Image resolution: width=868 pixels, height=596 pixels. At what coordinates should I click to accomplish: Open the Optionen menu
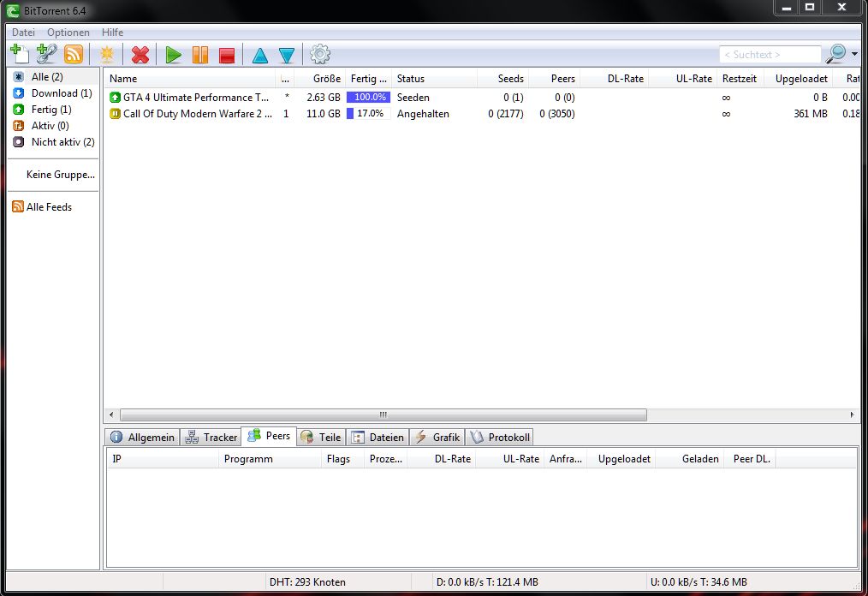[68, 33]
